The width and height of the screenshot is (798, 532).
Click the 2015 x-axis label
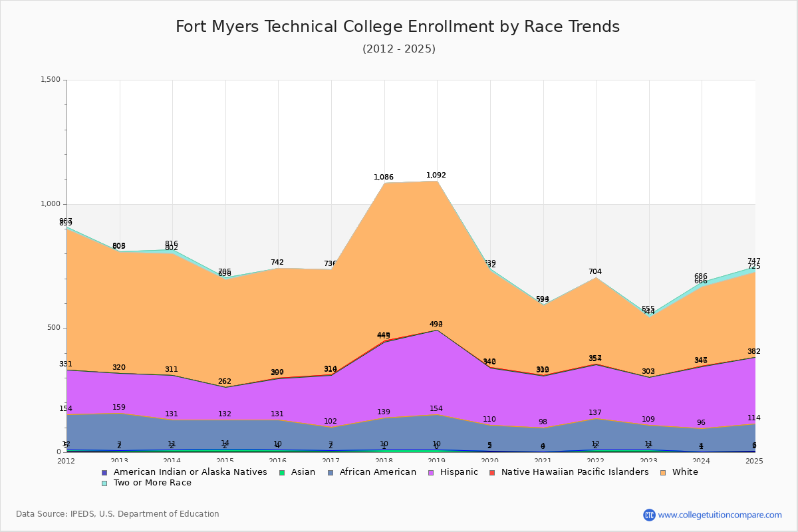tap(225, 461)
